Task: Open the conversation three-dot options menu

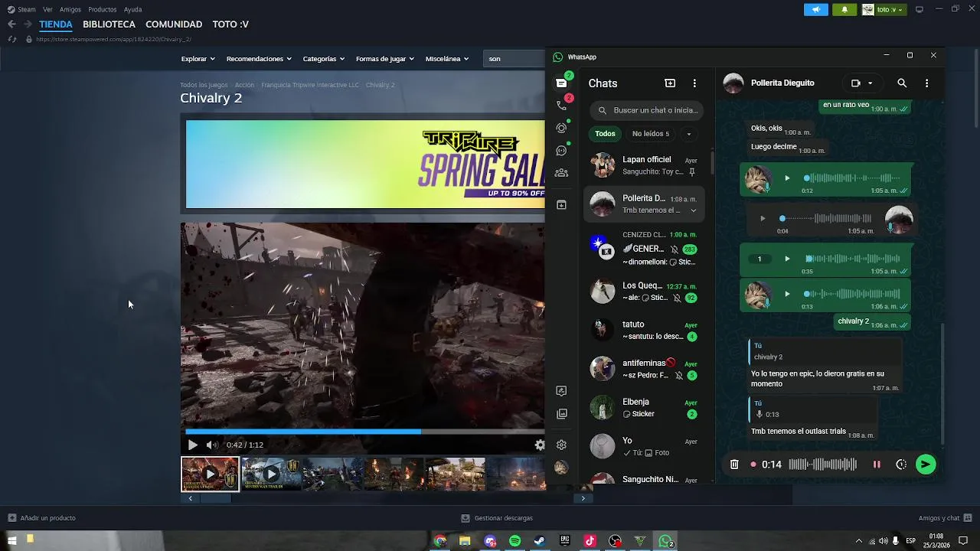Action: coord(926,83)
